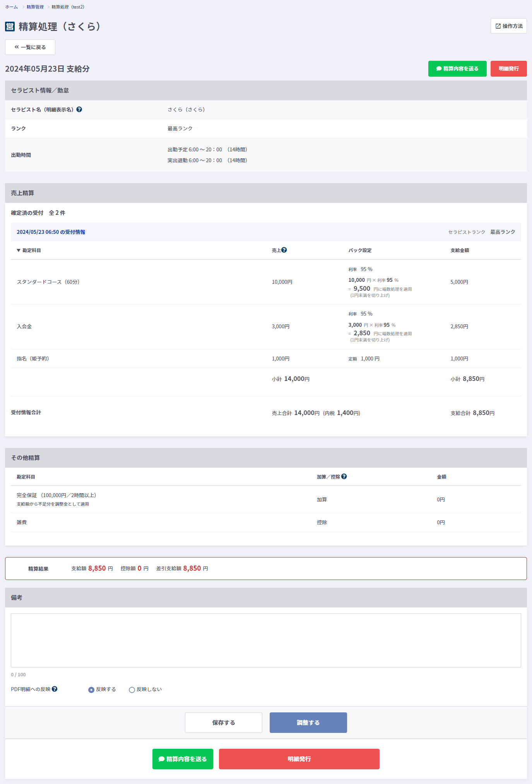
Task: Click bottom green 精算内容を送る chat button
Action: tap(183, 759)
